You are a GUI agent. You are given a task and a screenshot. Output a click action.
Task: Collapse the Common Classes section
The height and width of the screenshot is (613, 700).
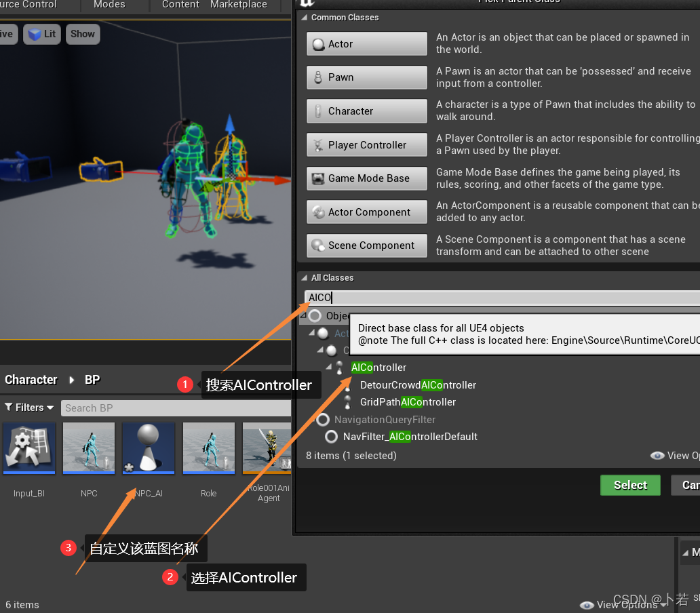pos(304,18)
